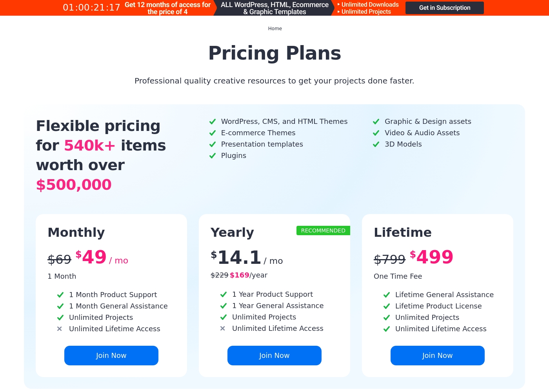549x392 pixels.
Task: Click the checkmark beside Graphic & Design assets
Action: (x=376, y=122)
